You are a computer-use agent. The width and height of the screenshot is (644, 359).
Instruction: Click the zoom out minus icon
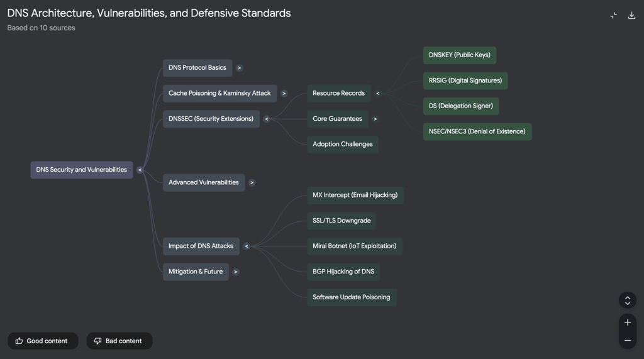628,340
